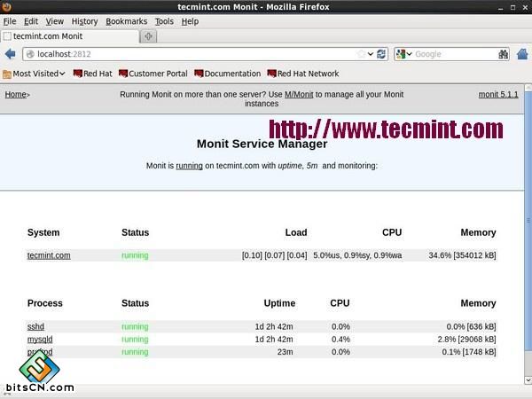Click the reload page icon in address bar
Screen dimensions: 532x399
pos(381,54)
